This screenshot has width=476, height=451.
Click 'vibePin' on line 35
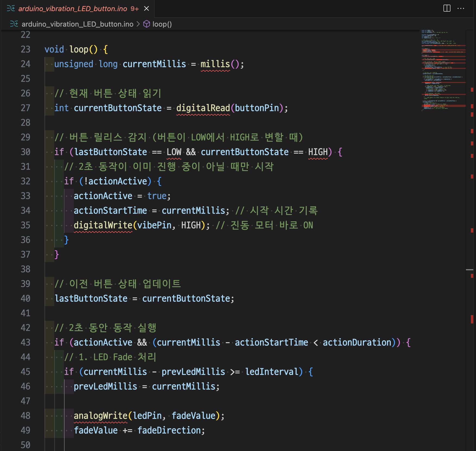click(154, 225)
